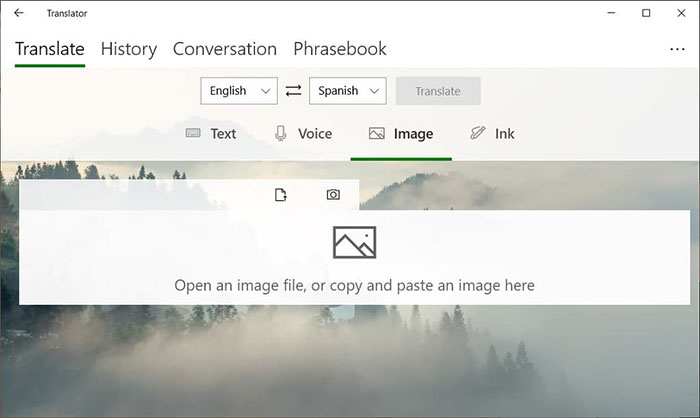This screenshot has width=700, height=418.
Task: Select the Image input mode
Action: tap(401, 134)
